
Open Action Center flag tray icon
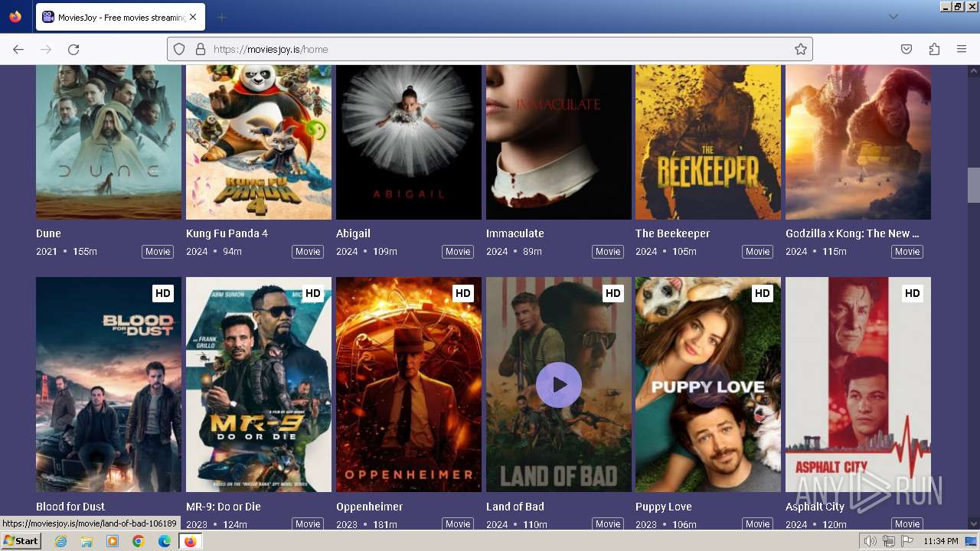[x=906, y=541]
